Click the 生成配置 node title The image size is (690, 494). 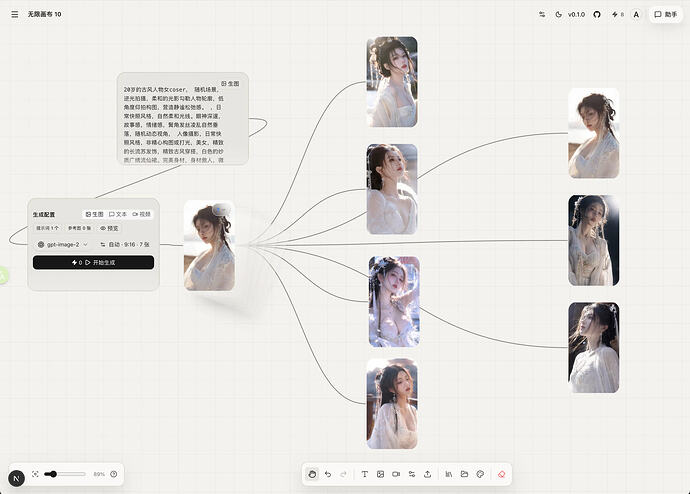(x=44, y=215)
